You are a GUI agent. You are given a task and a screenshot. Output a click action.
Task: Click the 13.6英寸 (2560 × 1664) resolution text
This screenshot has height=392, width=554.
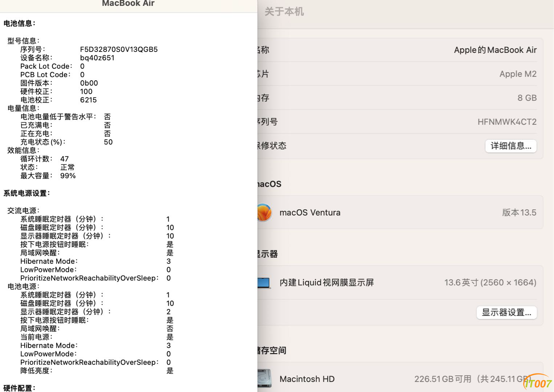(x=490, y=283)
